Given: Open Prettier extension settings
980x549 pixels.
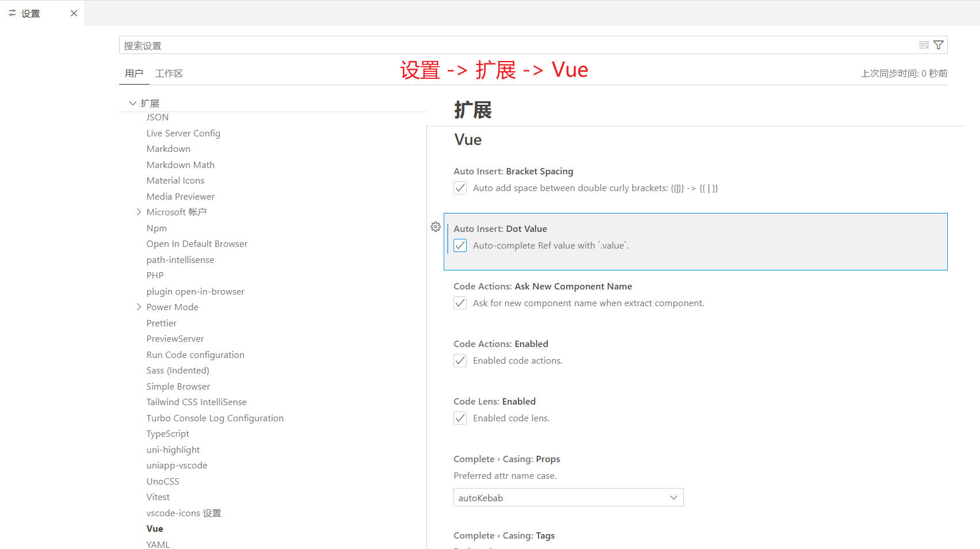Looking at the screenshot, I should (162, 323).
